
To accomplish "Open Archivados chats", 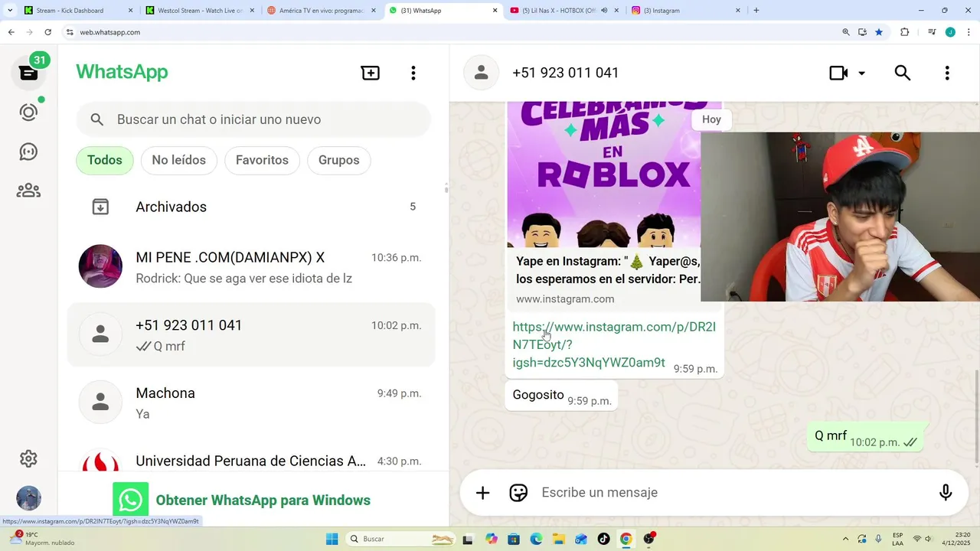I will coord(251,207).
